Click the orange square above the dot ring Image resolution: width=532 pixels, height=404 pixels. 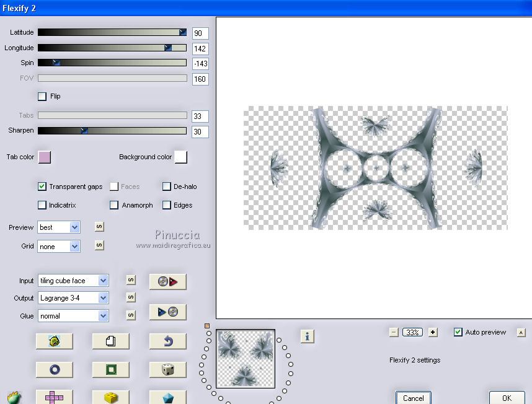[207, 326]
